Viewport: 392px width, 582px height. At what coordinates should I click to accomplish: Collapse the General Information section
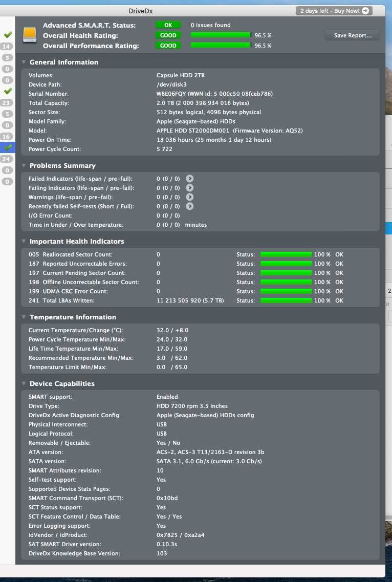click(x=24, y=62)
